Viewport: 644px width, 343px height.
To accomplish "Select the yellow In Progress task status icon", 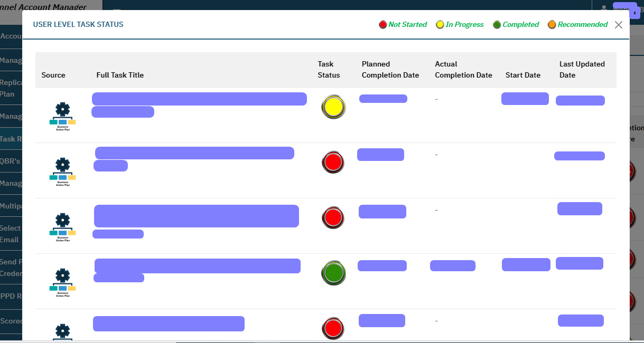I will [x=333, y=107].
